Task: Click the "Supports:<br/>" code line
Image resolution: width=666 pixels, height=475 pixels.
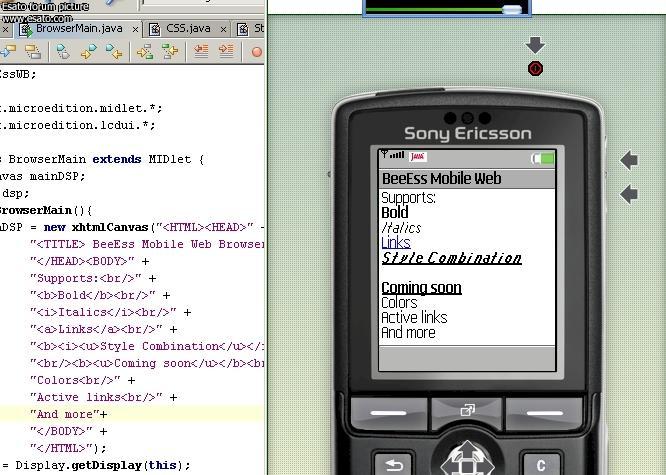Action: (93, 278)
